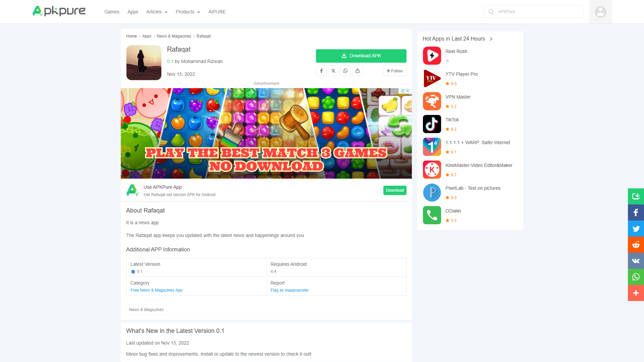Share on Facebook via the small icon under Download APK
Screen dimensions: 644x362
[321, 71]
